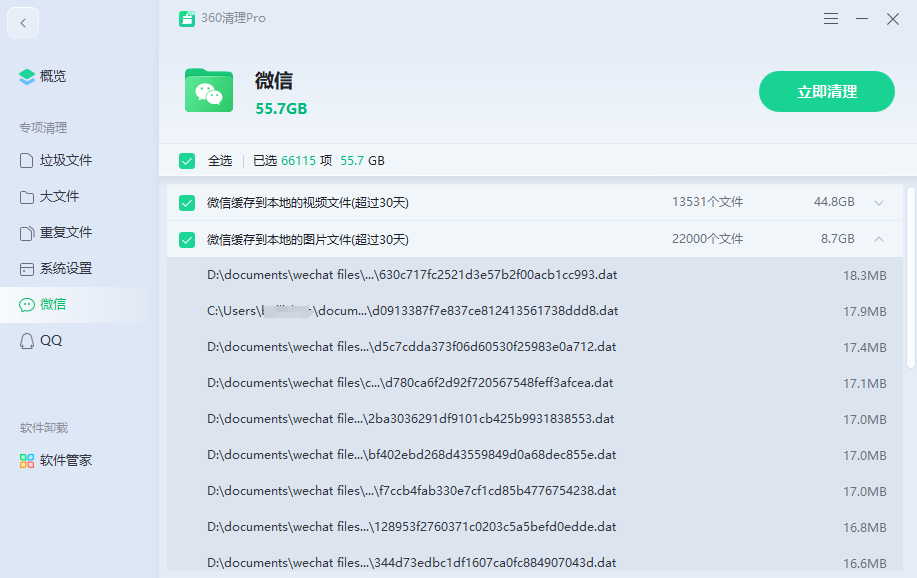Click the 44.8GB size value
Screen dimensions: 917x578
pyautogui.click(x=834, y=202)
